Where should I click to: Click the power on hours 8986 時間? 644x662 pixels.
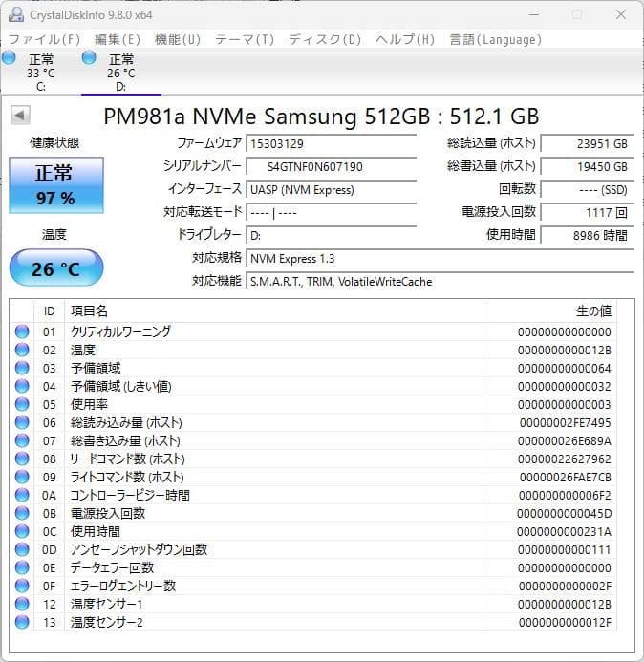click(x=588, y=235)
